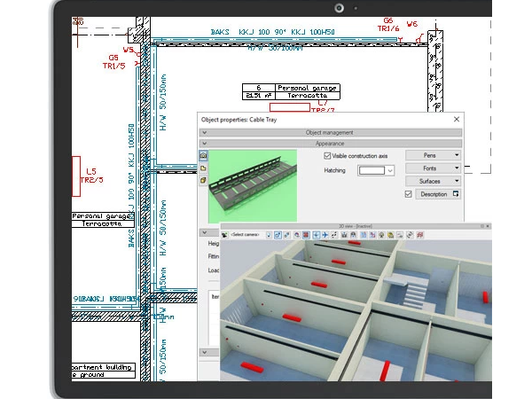Click the 'L5' red label in drawing
The height and width of the screenshot is (399, 532).
point(91,171)
